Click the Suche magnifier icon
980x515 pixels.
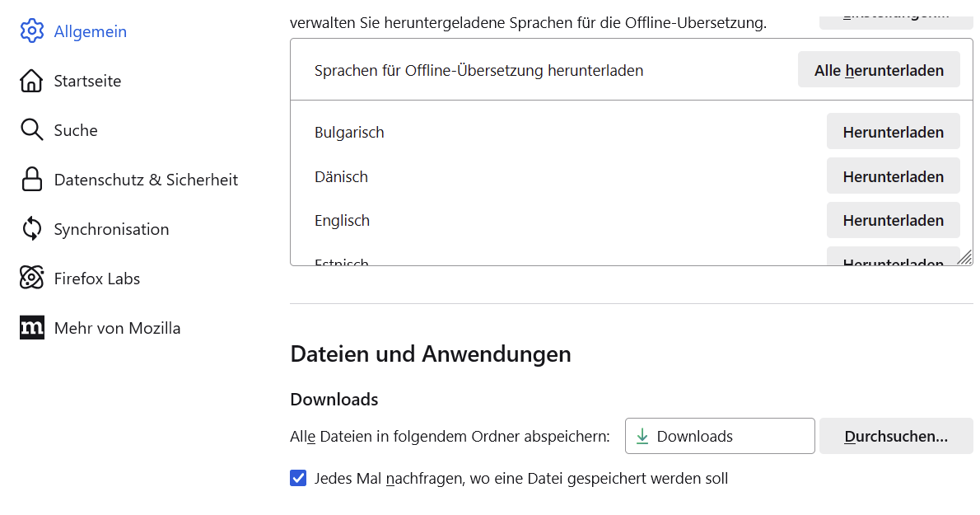click(x=31, y=130)
